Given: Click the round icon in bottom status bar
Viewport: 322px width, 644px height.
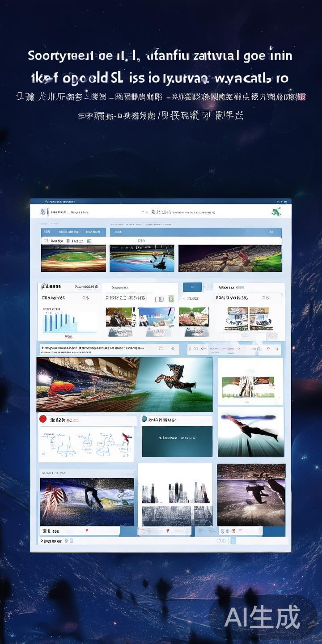Looking at the screenshot, I should click(x=219, y=541).
